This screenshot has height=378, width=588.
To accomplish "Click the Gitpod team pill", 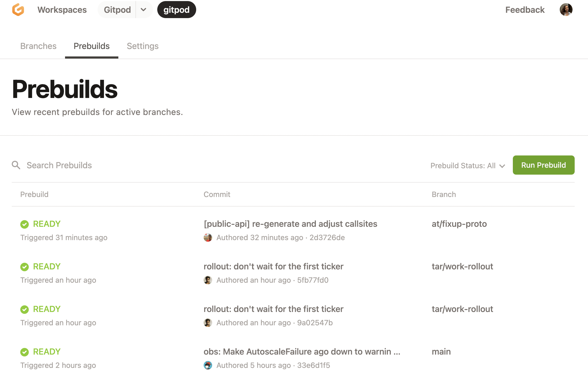I will click(117, 10).
